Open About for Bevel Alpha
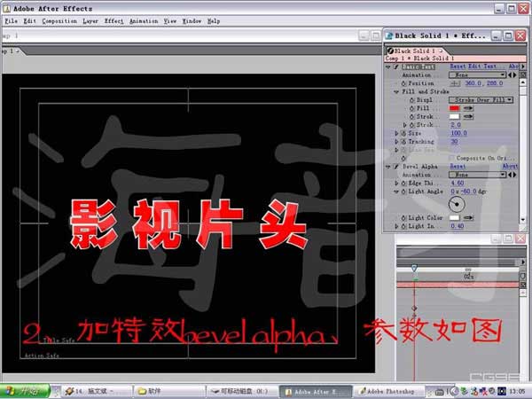The height and width of the screenshot is (399, 532). (x=510, y=167)
